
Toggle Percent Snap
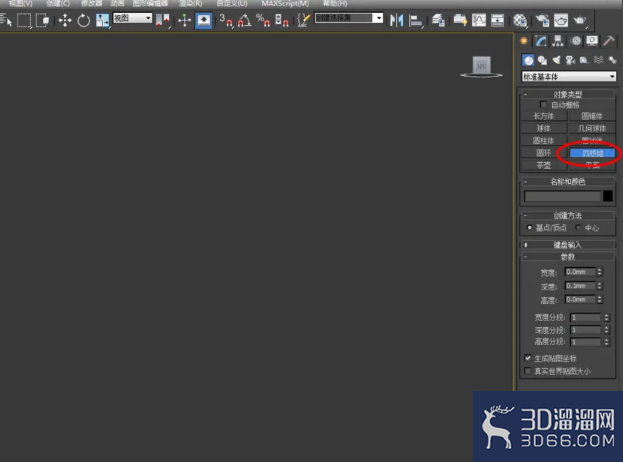point(263,20)
